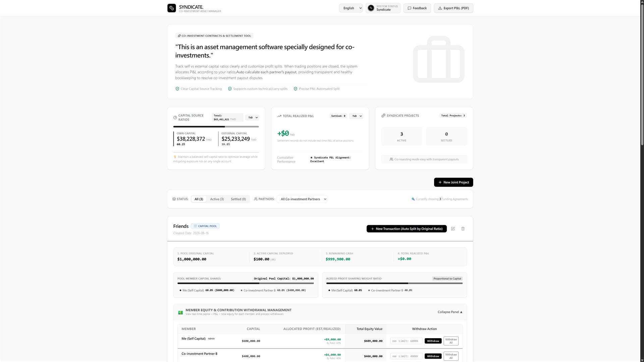Click the Status layers icon

pyautogui.click(x=174, y=199)
